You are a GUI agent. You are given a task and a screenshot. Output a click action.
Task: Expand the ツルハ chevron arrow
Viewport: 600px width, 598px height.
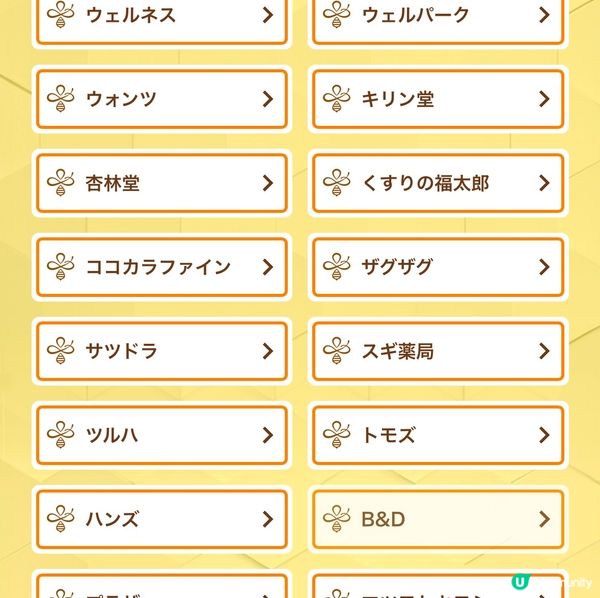[x=268, y=435]
